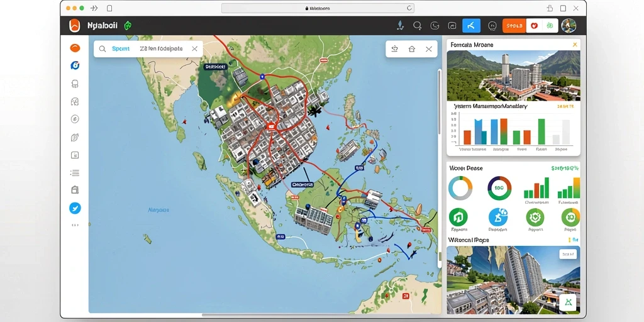Screen dimensions: 644x322
Task: Click the map's vertical scrollbar
Action: [x=440, y=103]
